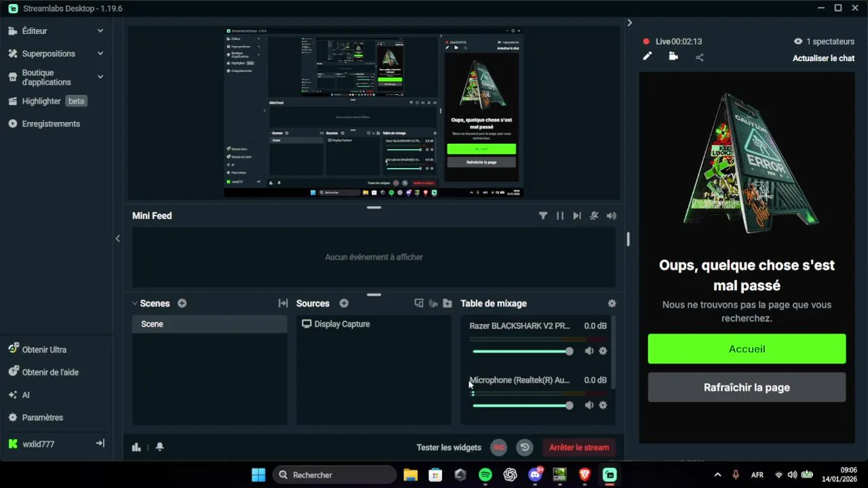
Task: Click Obtenir Ultra
Action: (x=44, y=350)
